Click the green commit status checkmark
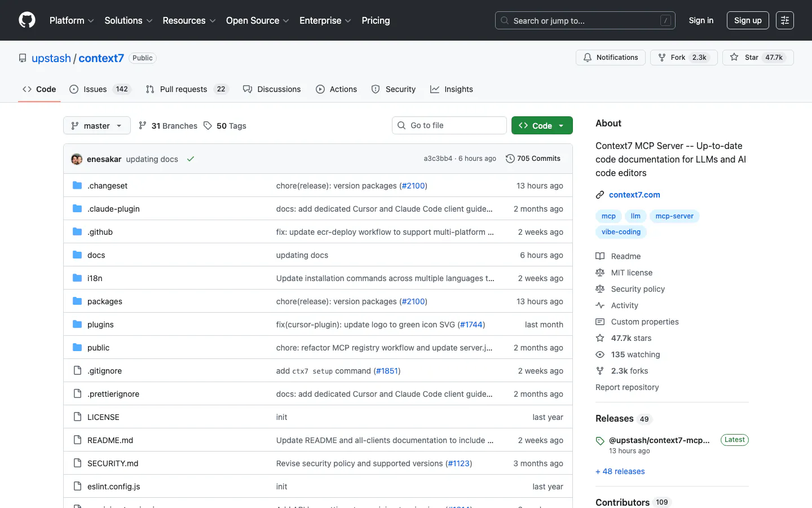Screen dimensions: 812x508 pyautogui.click(x=191, y=159)
